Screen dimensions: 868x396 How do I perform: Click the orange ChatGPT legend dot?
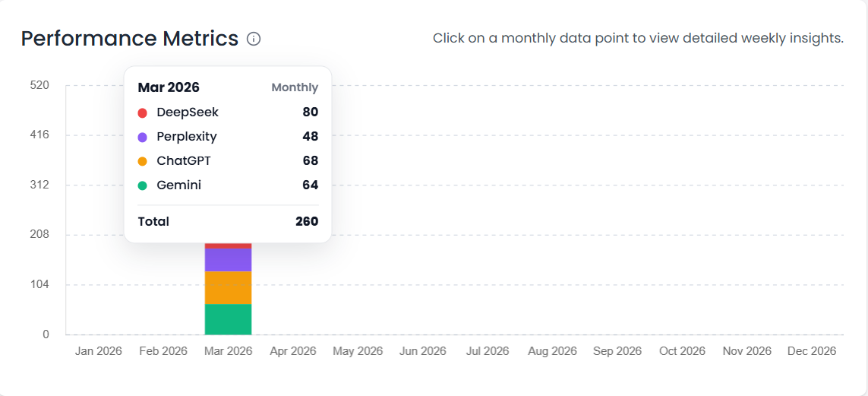142,161
